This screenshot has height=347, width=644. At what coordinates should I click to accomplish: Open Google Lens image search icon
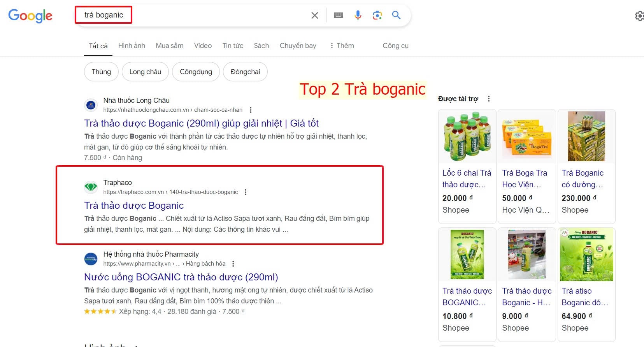(x=377, y=15)
